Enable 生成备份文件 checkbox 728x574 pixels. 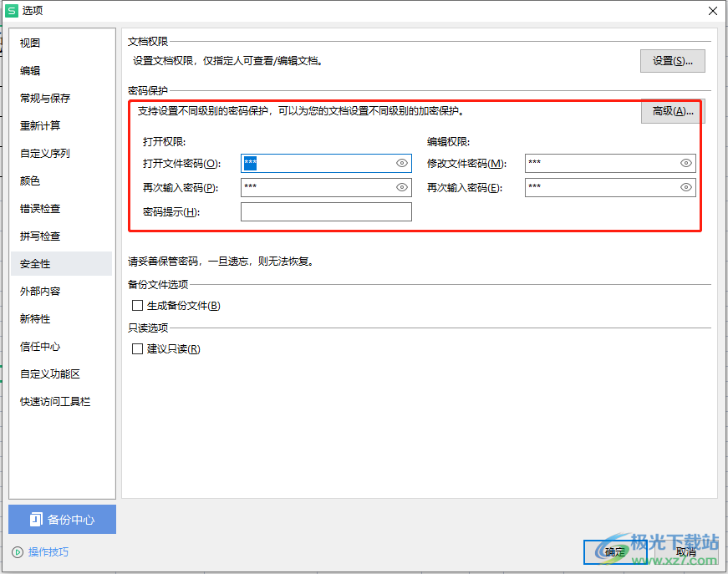click(x=137, y=305)
